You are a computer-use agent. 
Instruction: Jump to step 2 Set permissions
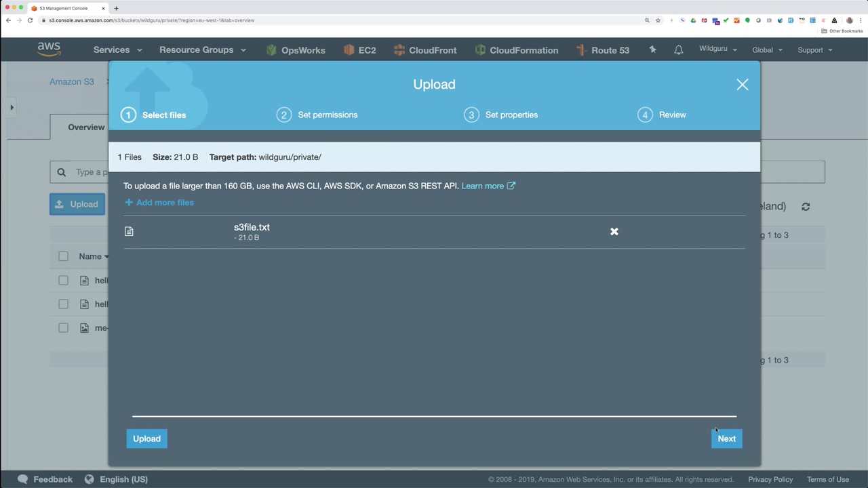(317, 115)
